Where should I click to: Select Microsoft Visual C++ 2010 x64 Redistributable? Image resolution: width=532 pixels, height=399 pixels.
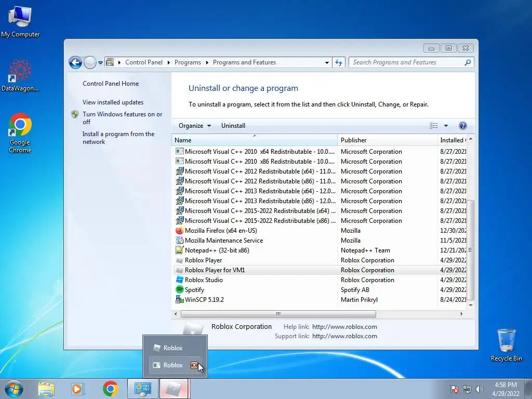259,152
